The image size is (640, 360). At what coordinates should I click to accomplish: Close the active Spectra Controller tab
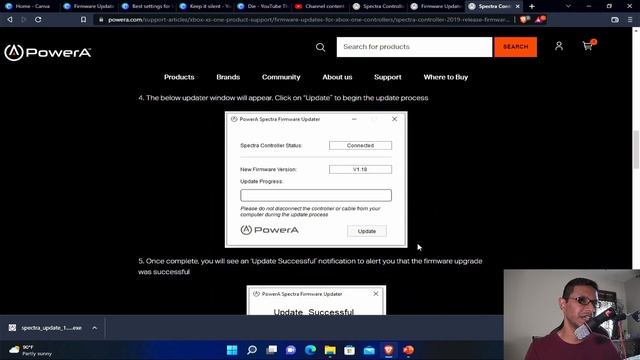(518, 7)
